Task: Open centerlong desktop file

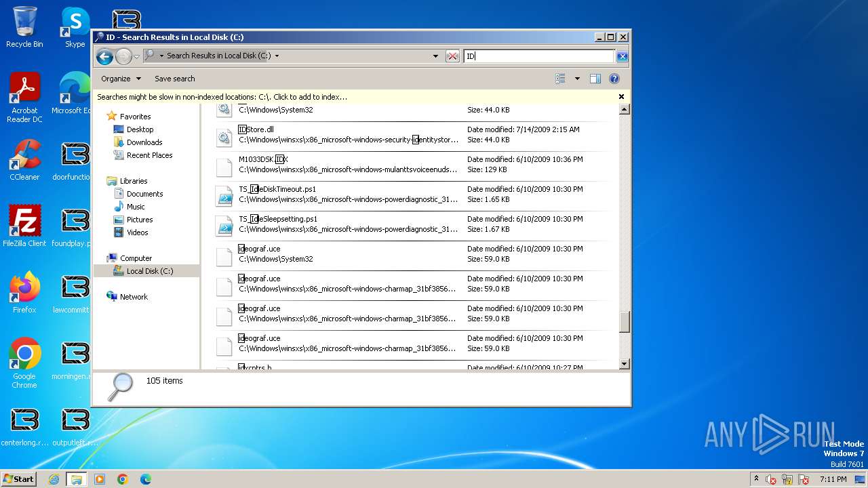Action: point(24,426)
